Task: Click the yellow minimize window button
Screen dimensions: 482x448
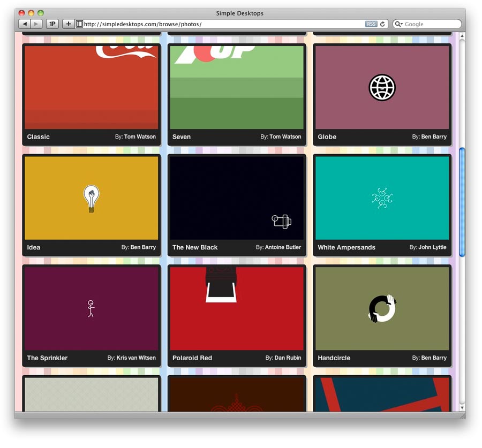Action: coord(31,13)
